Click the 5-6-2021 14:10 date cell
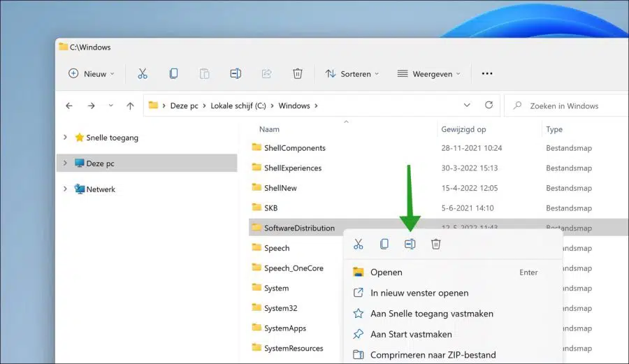 pos(468,208)
